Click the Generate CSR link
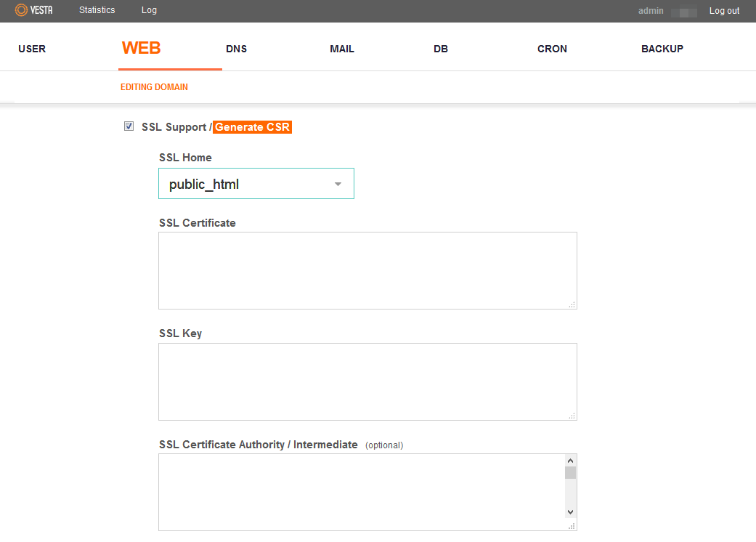The image size is (756, 542). [252, 127]
